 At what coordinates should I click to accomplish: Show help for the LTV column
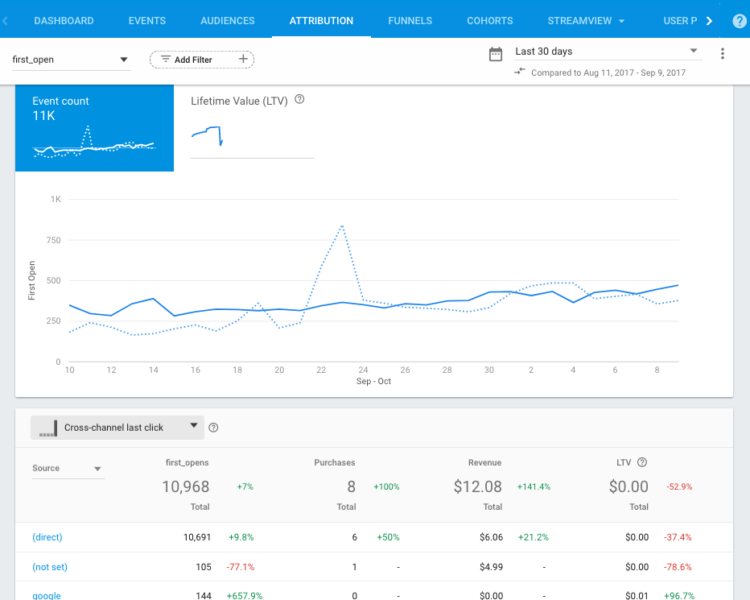(642, 462)
